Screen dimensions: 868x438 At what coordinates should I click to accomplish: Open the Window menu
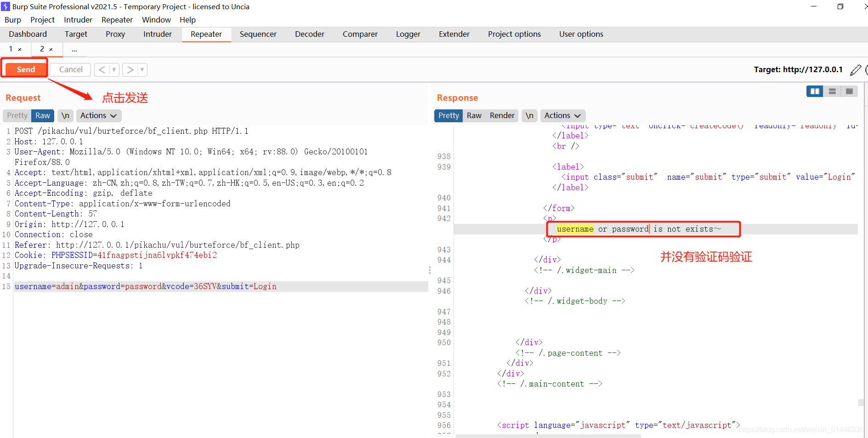(156, 20)
